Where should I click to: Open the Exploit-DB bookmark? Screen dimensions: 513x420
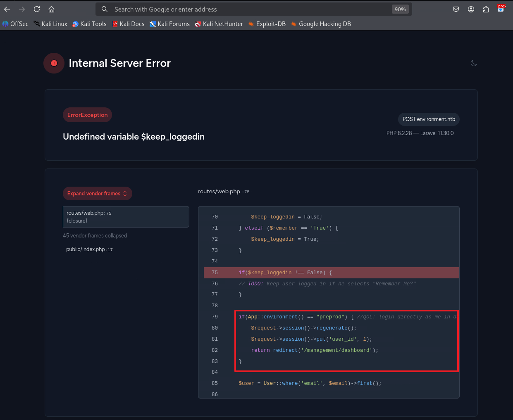click(267, 24)
